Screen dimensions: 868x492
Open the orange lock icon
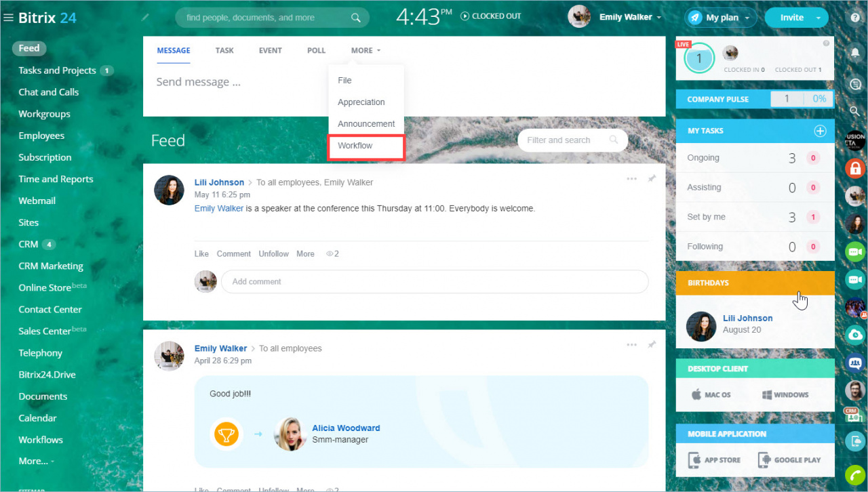855,167
